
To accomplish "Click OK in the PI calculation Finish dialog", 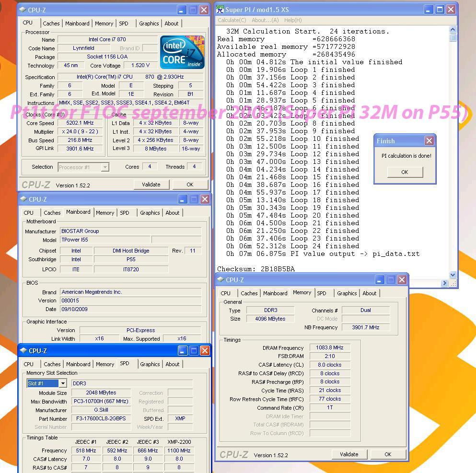I will pyautogui.click(x=405, y=172).
